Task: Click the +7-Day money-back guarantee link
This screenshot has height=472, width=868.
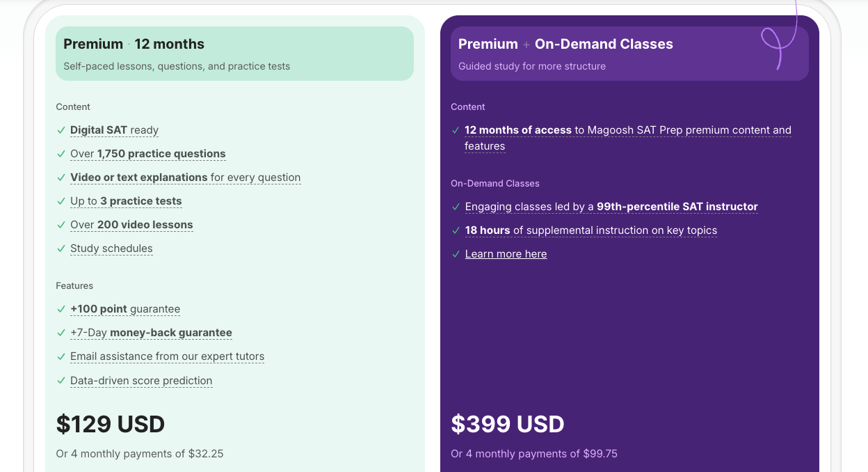Action: tap(151, 333)
